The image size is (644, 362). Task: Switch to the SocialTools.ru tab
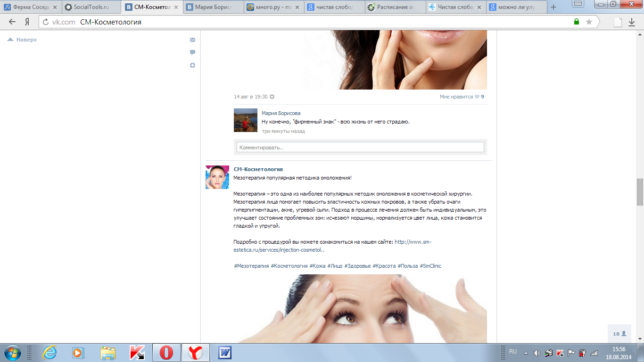tap(91, 7)
